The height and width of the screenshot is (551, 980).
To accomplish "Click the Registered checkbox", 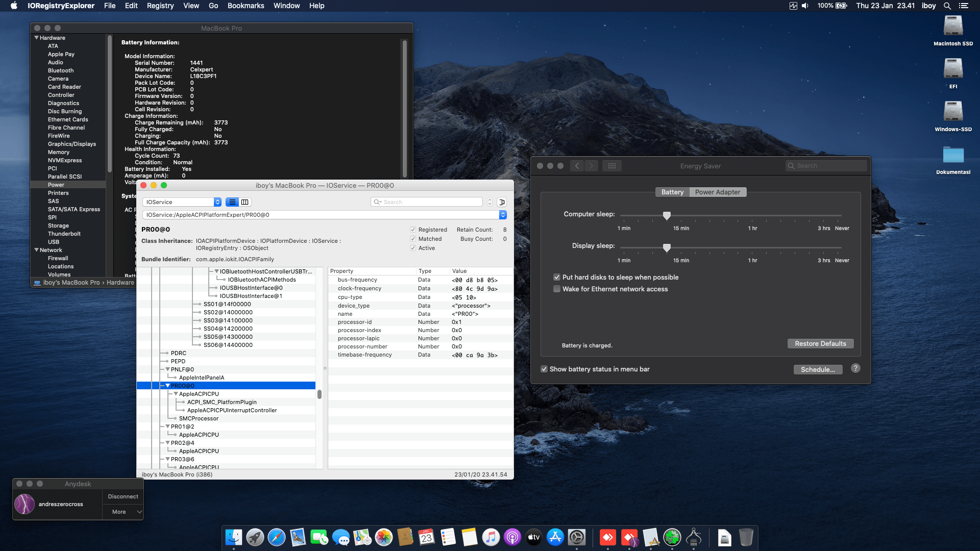I will coord(413,230).
